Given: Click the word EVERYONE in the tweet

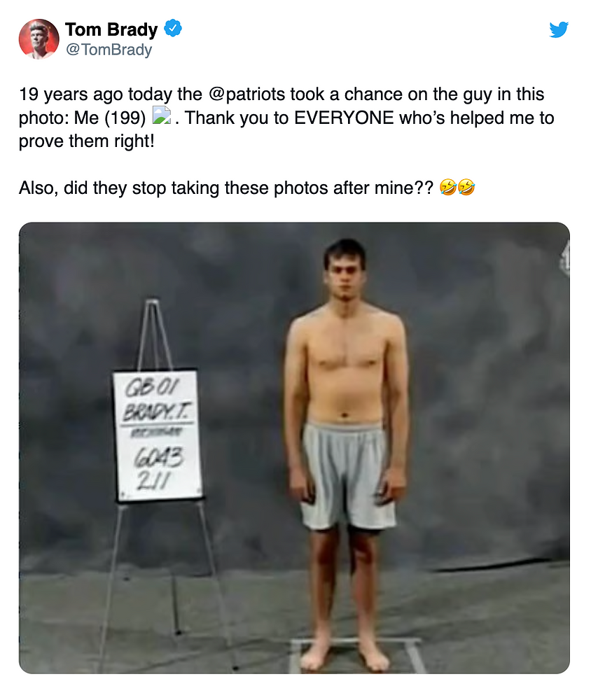Looking at the screenshot, I should (345, 118).
